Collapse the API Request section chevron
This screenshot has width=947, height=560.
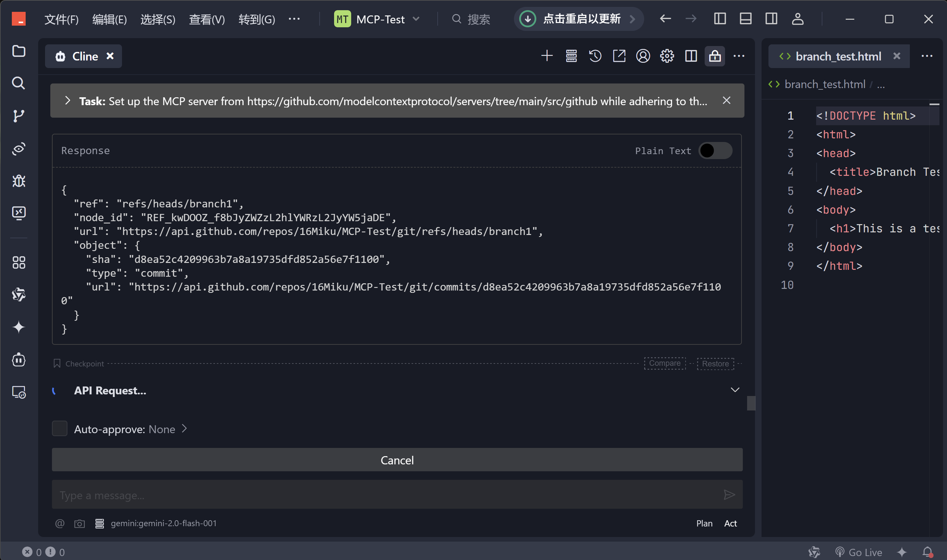click(x=735, y=390)
